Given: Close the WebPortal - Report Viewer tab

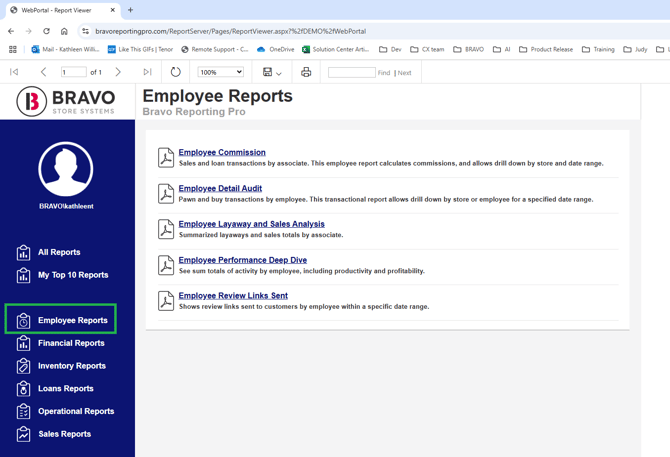Looking at the screenshot, I should click(x=113, y=10).
